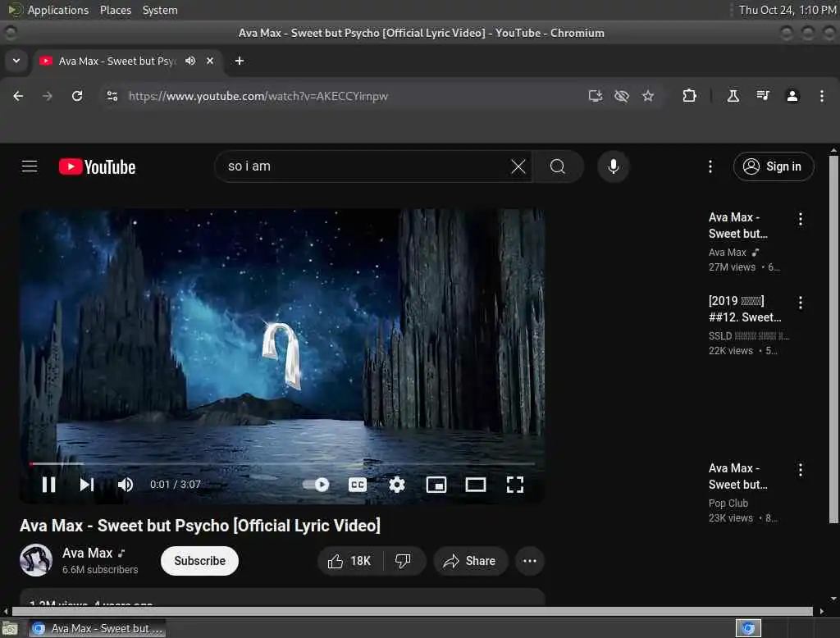
Task: Switch to theater mode
Action: (x=475, y=485)
